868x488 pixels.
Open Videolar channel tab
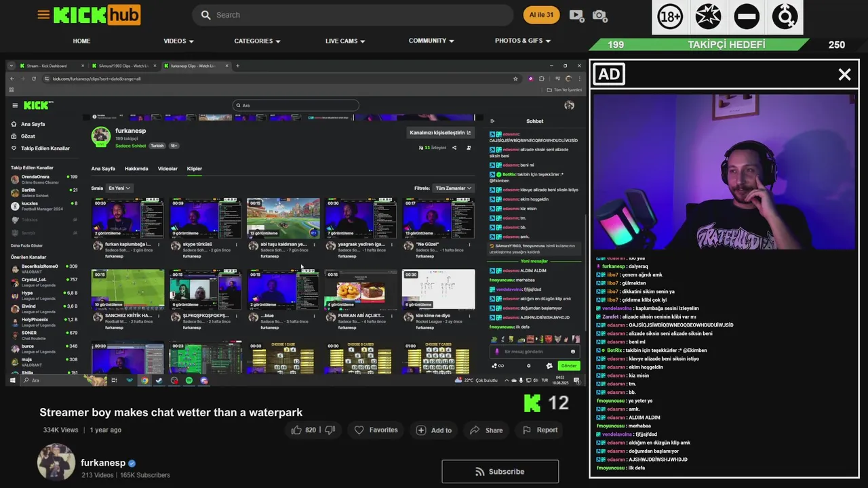[x=167, y=169]
